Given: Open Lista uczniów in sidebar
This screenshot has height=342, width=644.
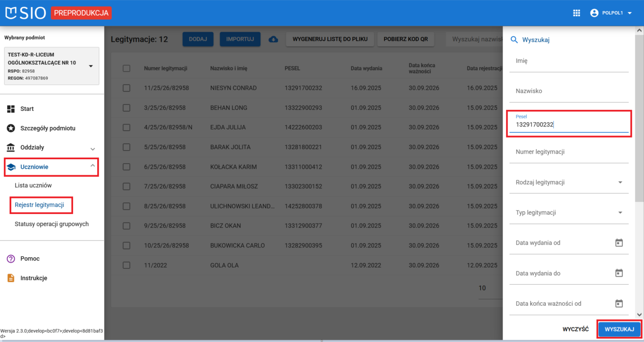Looking at the screenshot, I should (33, 185).
